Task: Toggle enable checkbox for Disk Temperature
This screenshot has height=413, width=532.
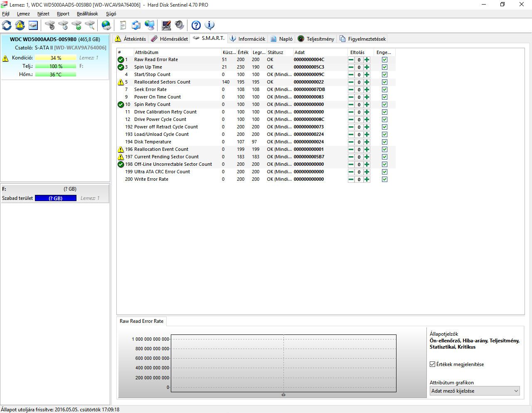Action: pyautogui.click(x=384, y=142)
